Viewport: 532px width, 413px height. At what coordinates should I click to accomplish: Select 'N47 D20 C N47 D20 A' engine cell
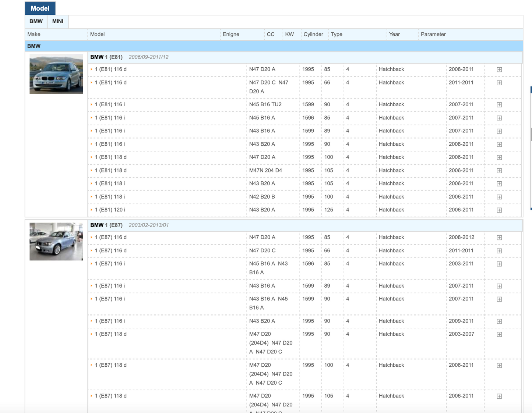[x=269, y=87]
